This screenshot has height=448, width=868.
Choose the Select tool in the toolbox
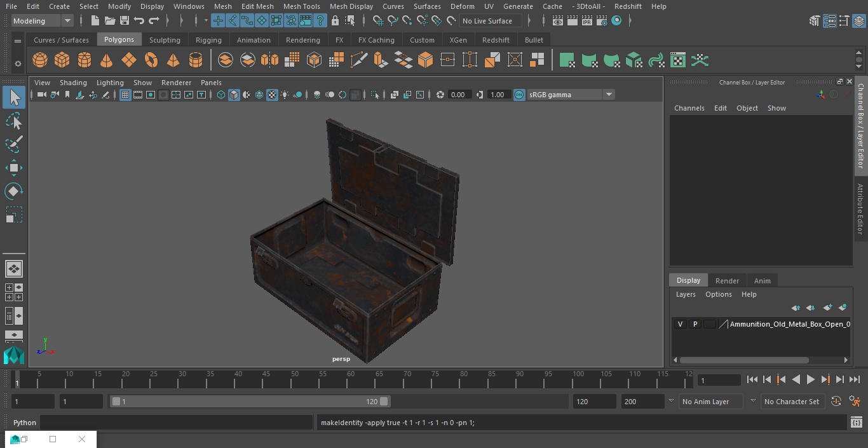pyautogui.click(x=14, y=97)
